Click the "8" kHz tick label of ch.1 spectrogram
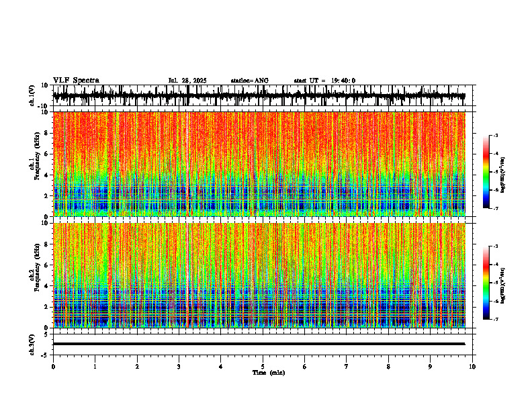Image resolution: width=532 pixels, height=411 pixels. point(48,133)
